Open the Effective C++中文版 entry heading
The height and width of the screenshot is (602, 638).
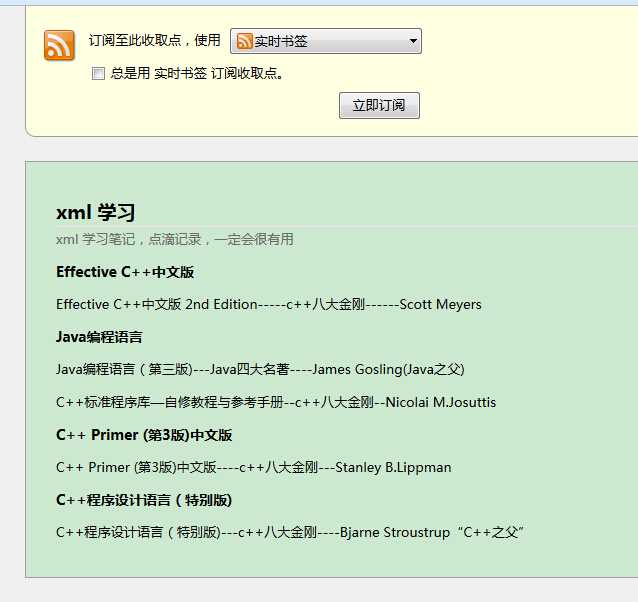click(125, 272)
